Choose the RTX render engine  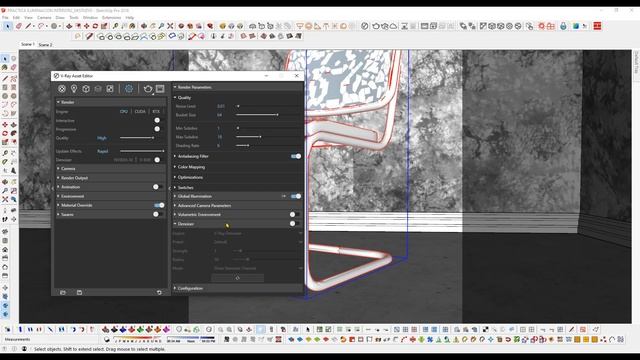pos(156,111)
